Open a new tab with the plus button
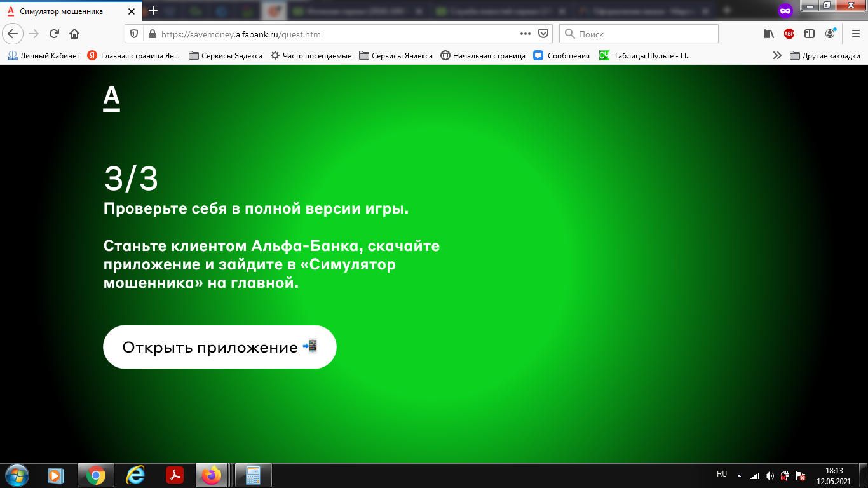The image size is (868, 488). tap(153, 10)
